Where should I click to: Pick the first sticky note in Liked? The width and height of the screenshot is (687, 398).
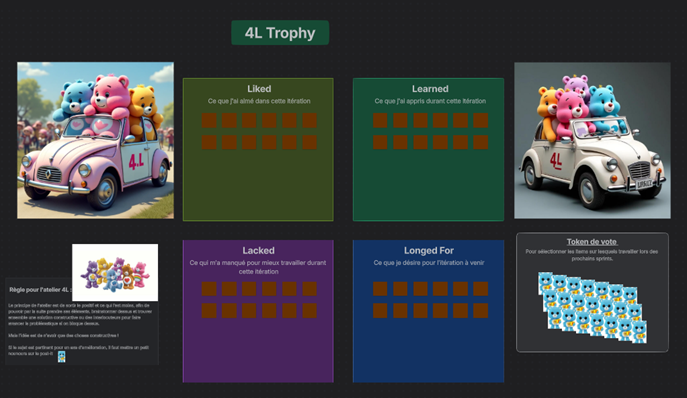[209, 121]
